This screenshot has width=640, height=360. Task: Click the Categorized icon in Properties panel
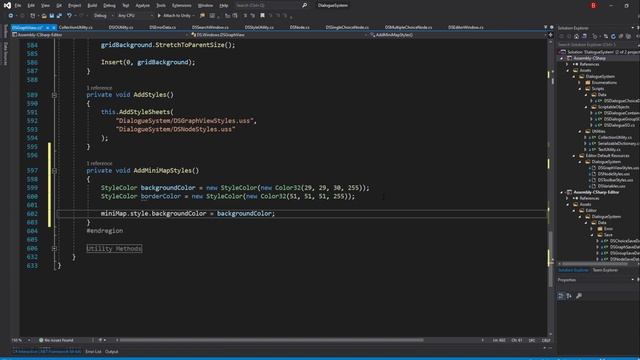(x=561, y=296)
